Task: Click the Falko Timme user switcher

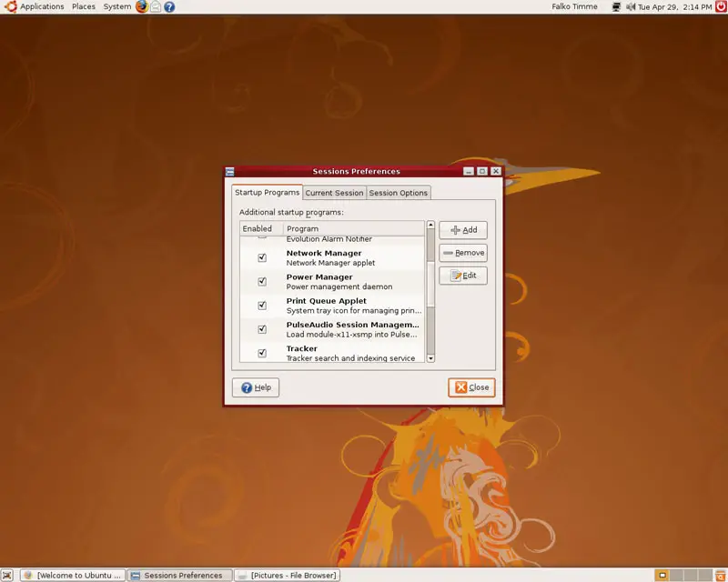Action: point(574,6)
